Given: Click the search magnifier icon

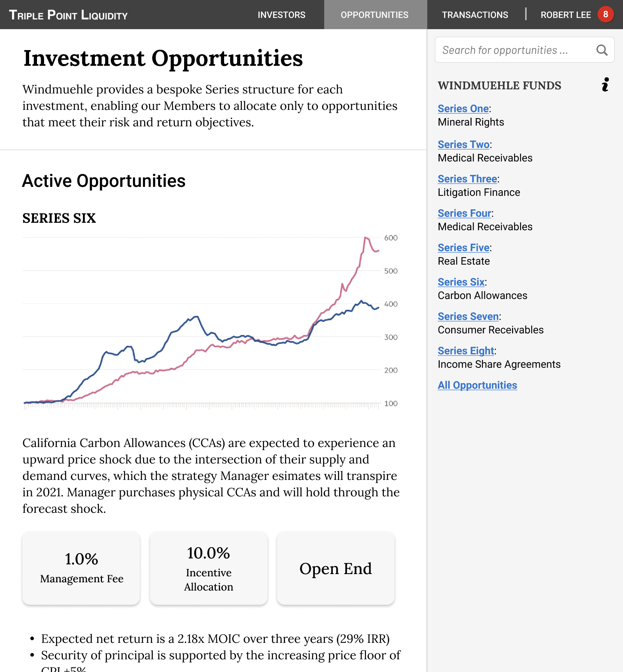Looking at the screenshot, I should 601,50.
